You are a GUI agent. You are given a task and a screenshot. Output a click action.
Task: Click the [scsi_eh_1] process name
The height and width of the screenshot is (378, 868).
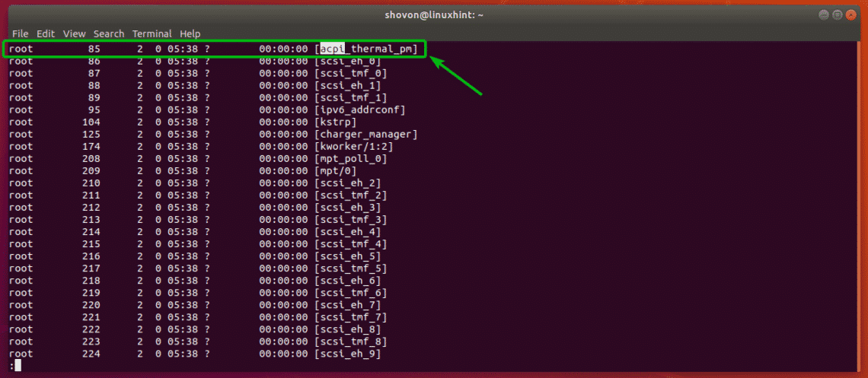[347, 86]
